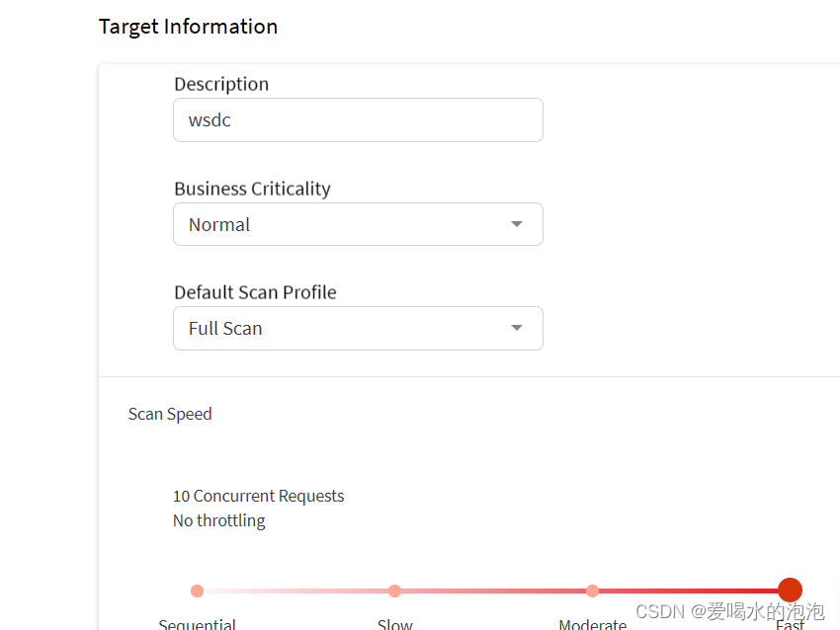Click the Moderate label under the slider
This screenshot has height=630, width=840.
tap(592, 624)
